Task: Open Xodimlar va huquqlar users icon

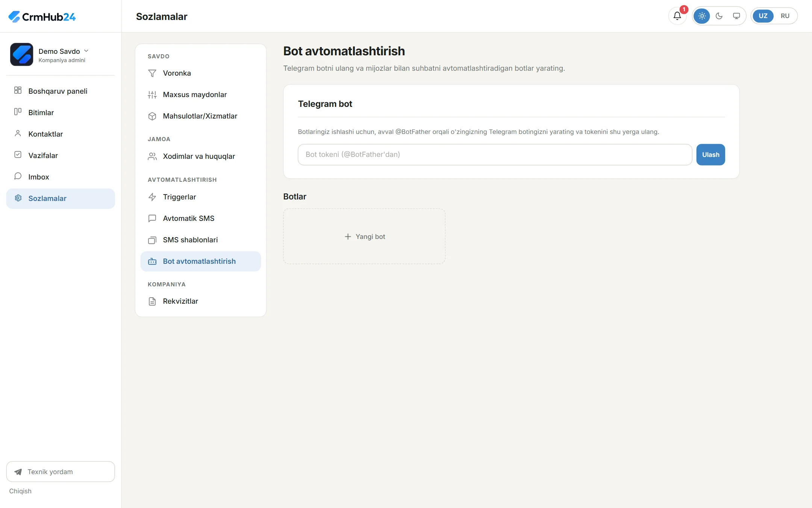Action: 152,157
